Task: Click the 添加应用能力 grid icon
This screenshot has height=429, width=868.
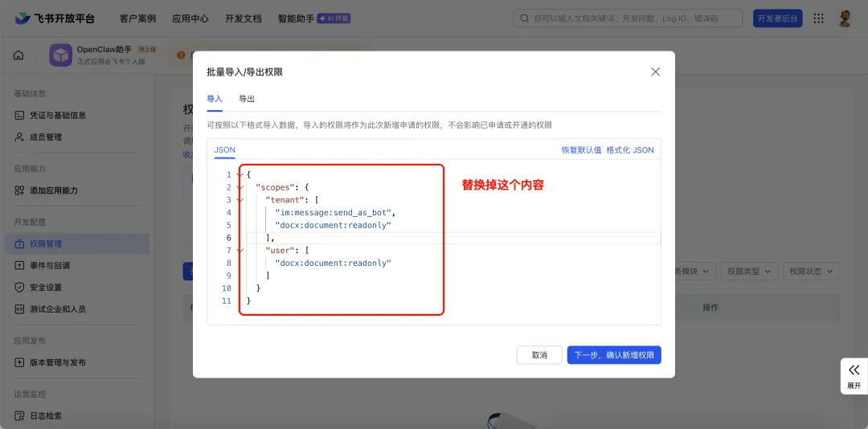Action: [19, 190]
